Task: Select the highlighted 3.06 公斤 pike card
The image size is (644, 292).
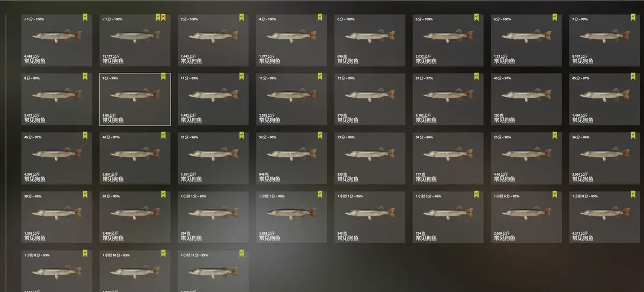Action: tap(135, 99)
